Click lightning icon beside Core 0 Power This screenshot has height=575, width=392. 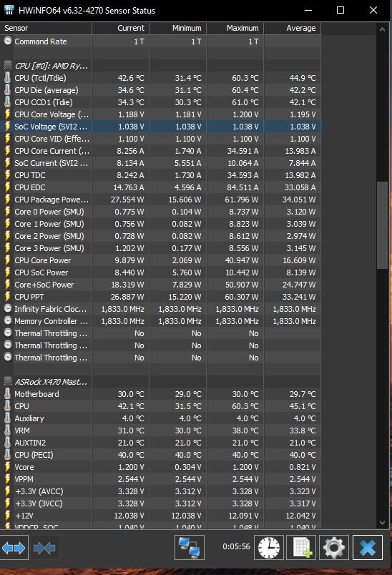7,212
